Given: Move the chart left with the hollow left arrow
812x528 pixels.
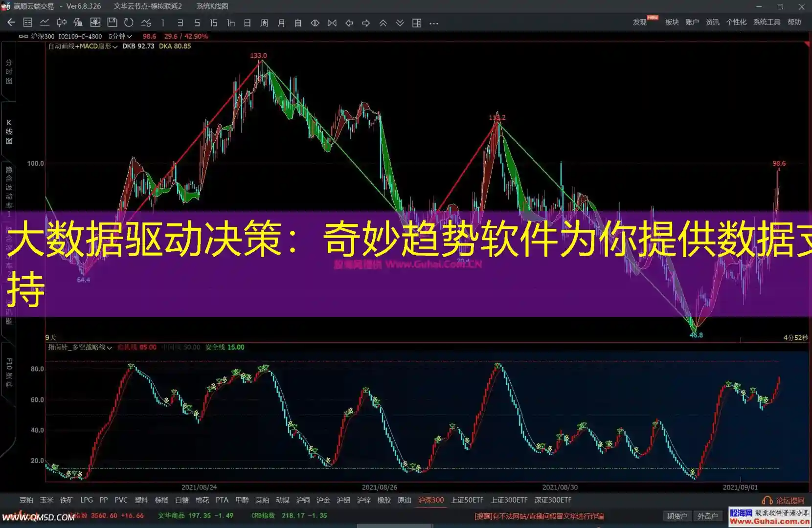Looking at the screenshot, I should tap(349, 23).
